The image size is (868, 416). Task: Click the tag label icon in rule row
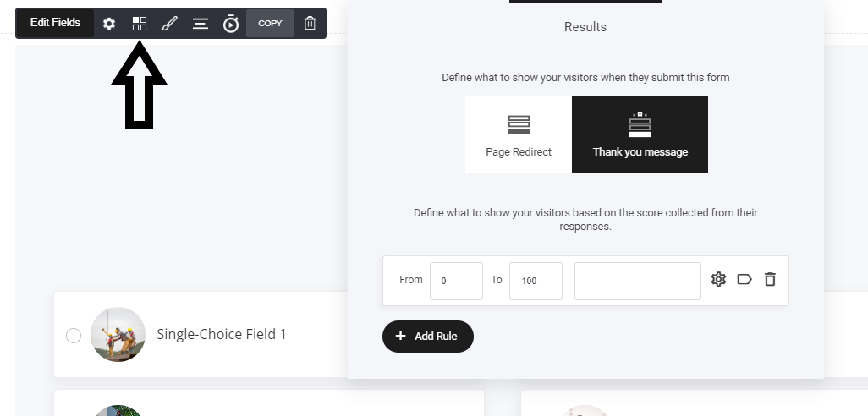[744, 279]
